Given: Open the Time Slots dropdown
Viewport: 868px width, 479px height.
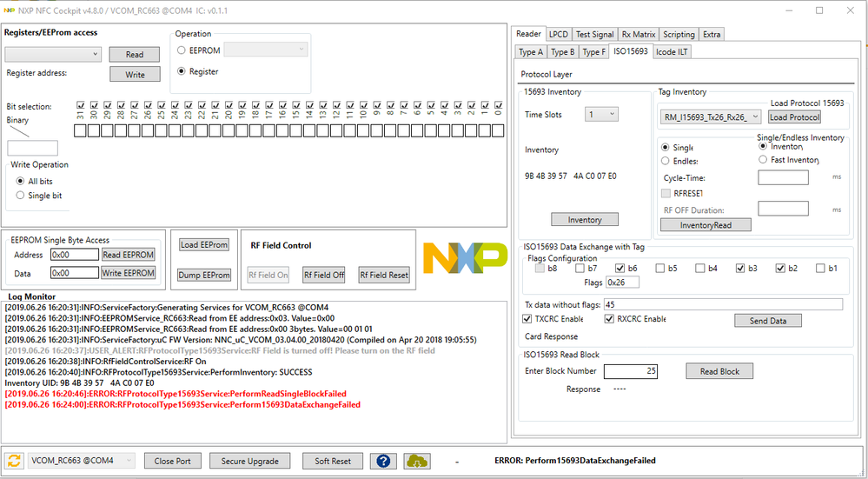Looking at the screenshot, I should click(601, 115).
